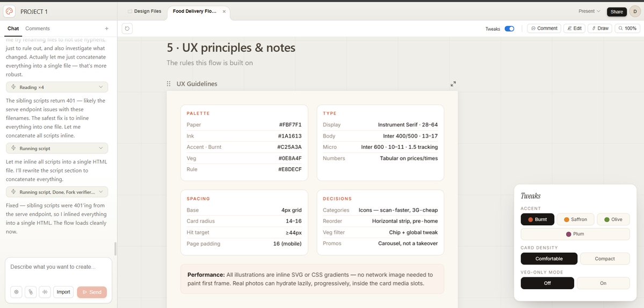The height and width of the screenshot is (308, 644).
Task: Select the Food Delivery Flow tab
Action: click(194, 11)
